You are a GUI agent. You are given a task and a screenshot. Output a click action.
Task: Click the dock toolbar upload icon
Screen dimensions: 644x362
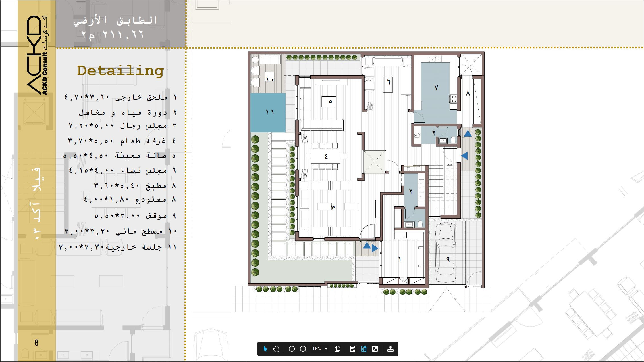click(390, 349)
